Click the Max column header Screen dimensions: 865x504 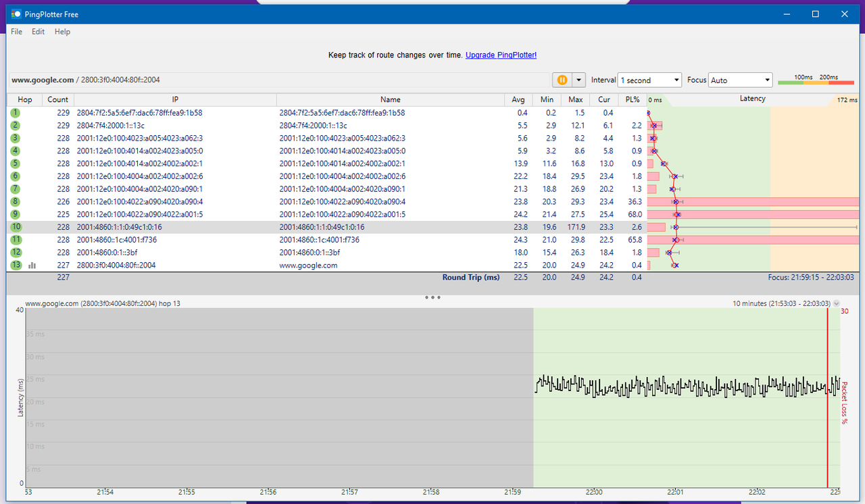tap(576, 99)
